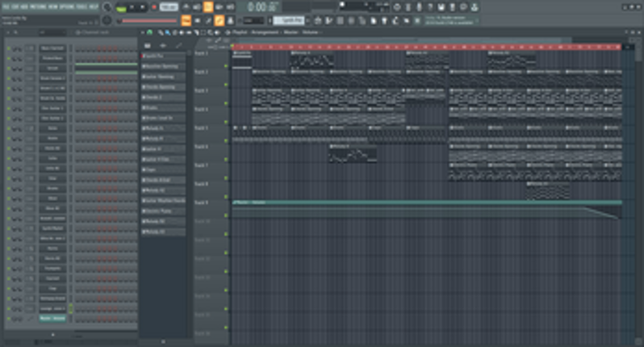Screen dimensions: 644x347
Task: Click the arrow right of pattern selector
Action: click(x=308, y=20)
